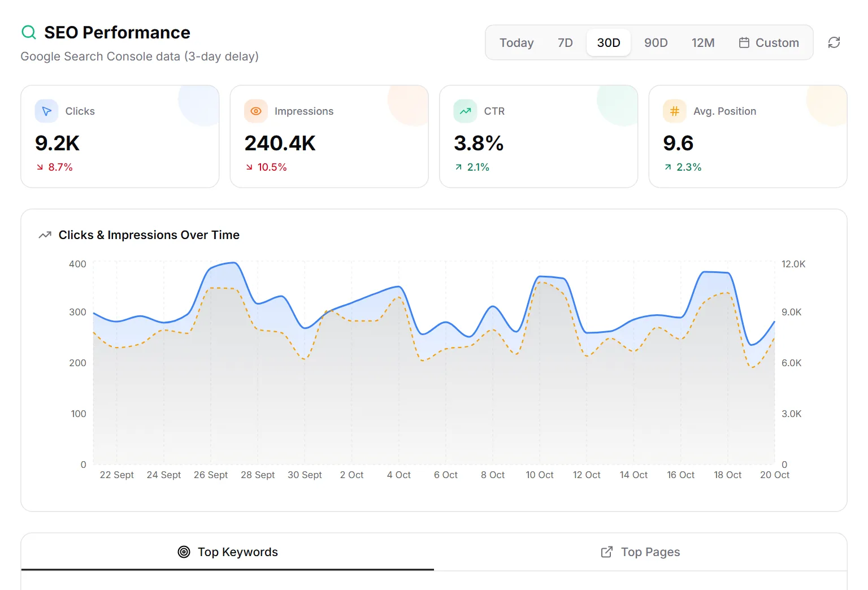The width and height of the screenshot is (868, 590).
Task: Click the 2 Oct axis label
Action: click(x=351, y=475)
